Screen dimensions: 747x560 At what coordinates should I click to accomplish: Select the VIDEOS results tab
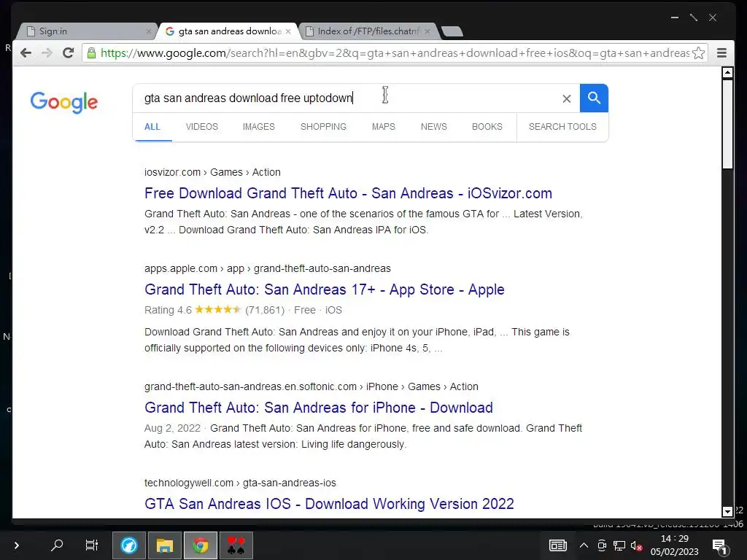tap(202, 127)
